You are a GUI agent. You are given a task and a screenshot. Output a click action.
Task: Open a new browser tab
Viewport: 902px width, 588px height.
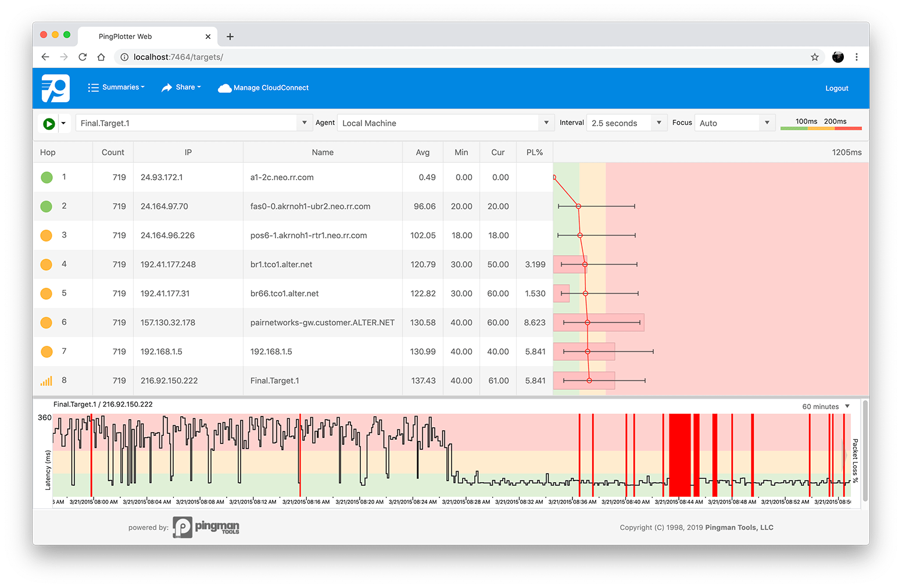pos(230,37)
